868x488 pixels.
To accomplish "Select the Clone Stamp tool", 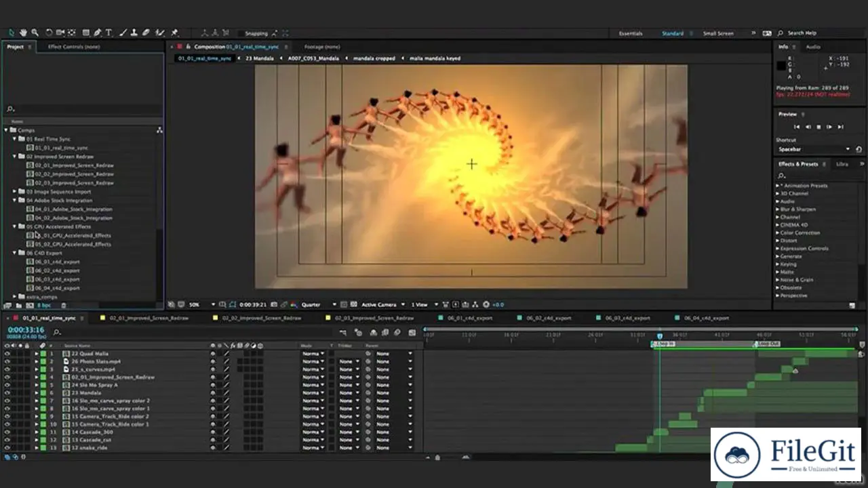I will (x=134, y=33).
